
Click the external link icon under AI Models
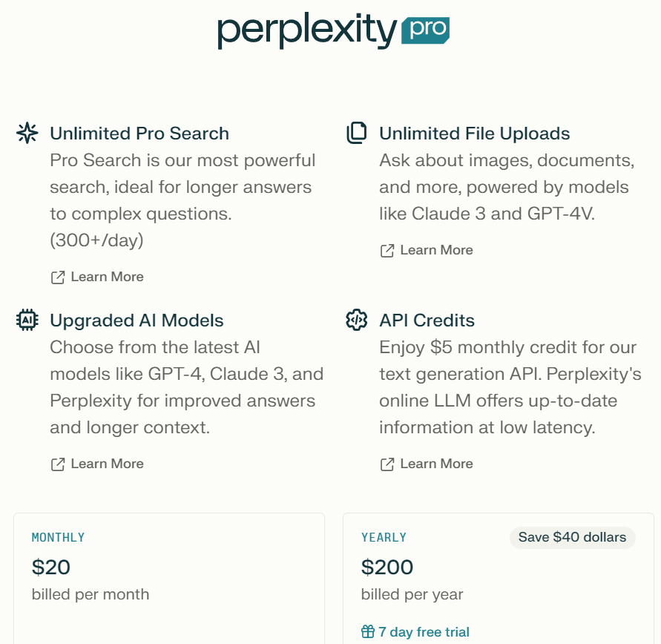(x=58, y=464)
